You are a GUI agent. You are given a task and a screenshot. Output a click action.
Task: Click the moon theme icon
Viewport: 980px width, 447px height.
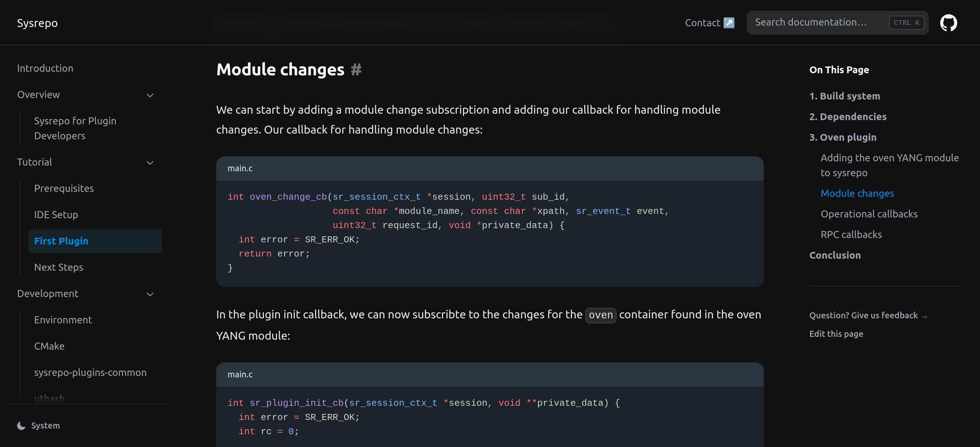(21, 426)
